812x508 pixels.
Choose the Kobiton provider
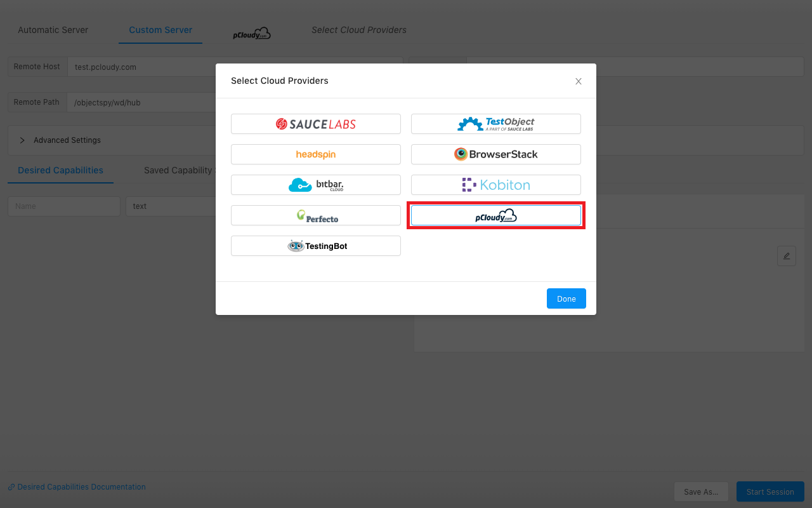coord(496,185)
